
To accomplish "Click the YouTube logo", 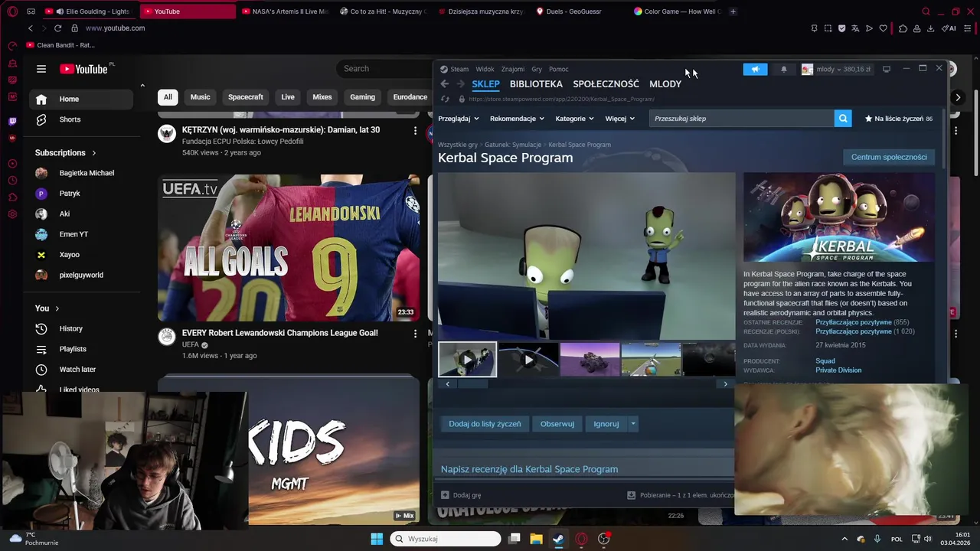I will click(83, 69).
